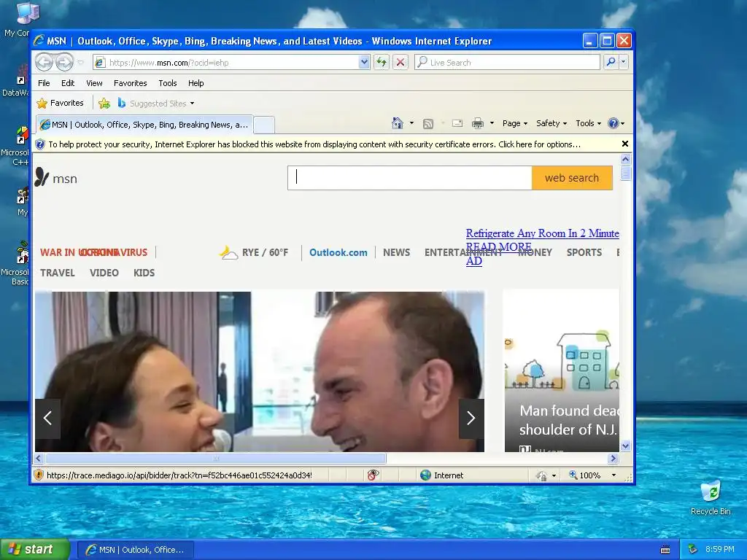Image resolution: width=747 pixels, height=560 pixels.
Task: Open the Favorites star button
Action: 60,103
